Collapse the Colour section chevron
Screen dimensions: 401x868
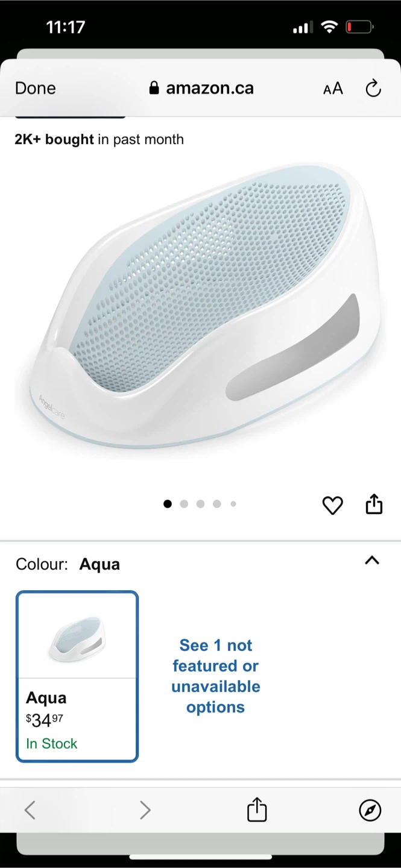pyautogui.click(x=372, y=561)
